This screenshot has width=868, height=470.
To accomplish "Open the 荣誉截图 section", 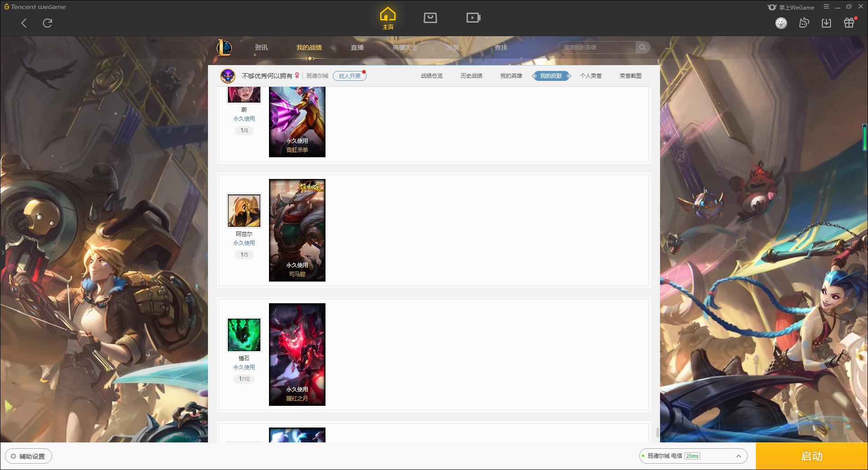I will click(631, 76).
